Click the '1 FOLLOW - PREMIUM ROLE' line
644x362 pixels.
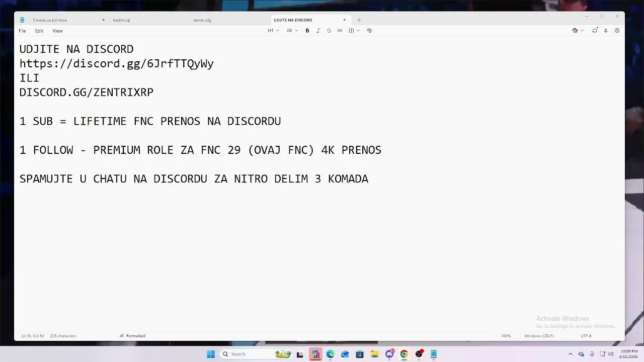200,150
